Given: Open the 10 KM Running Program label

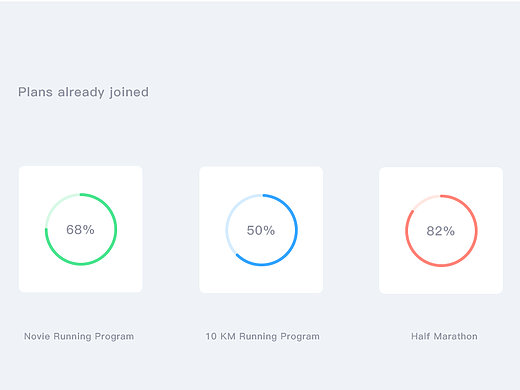Looking at the screenshot, I should (x=262, y=336).
